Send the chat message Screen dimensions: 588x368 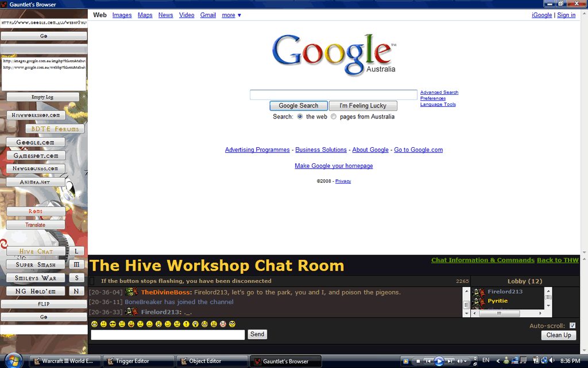(x=257, y=334)
